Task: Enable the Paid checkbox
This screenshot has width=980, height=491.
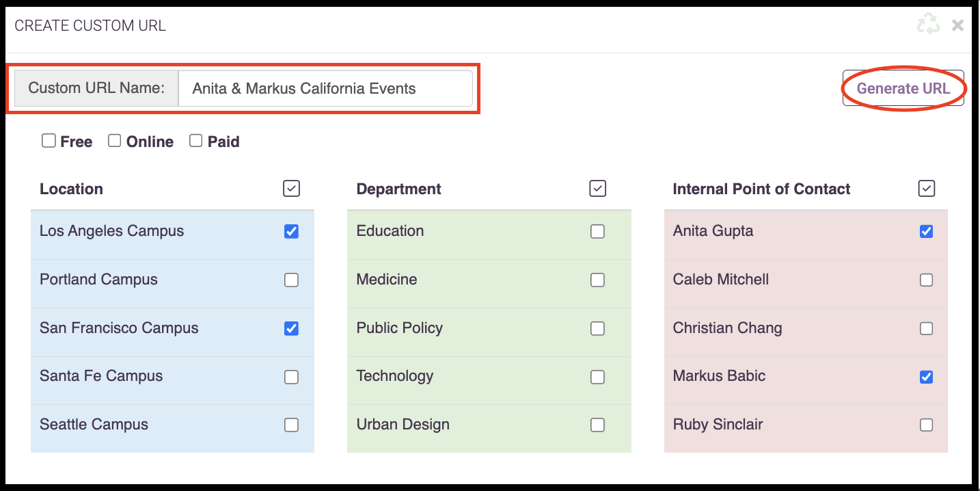Action: tap(196, 140)
